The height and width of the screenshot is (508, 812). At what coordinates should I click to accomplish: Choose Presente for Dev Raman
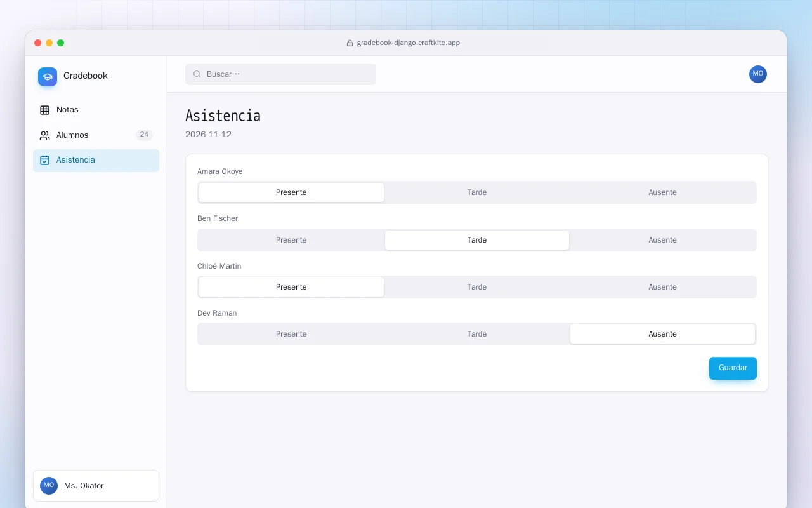[291, 334]
